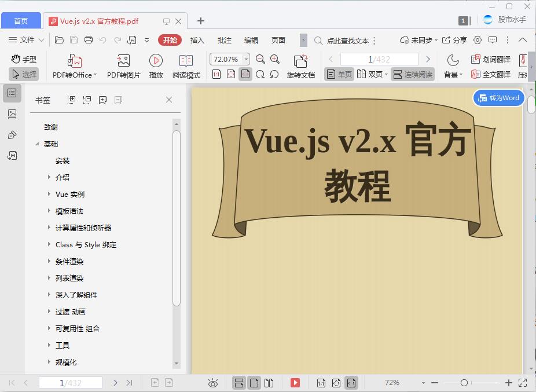Activate the PDF转Office conversion tool
This screenshot has height=392, width=536.
74,65
